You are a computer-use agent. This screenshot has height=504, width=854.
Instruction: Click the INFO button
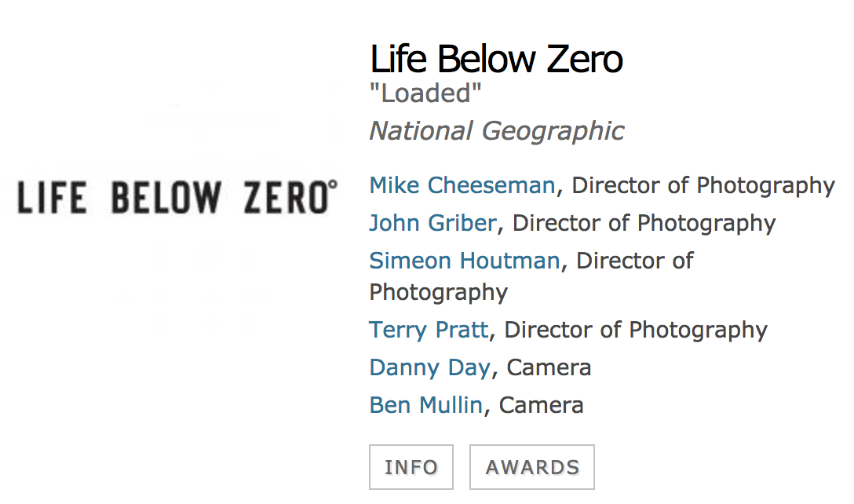[x=411, y=467]
